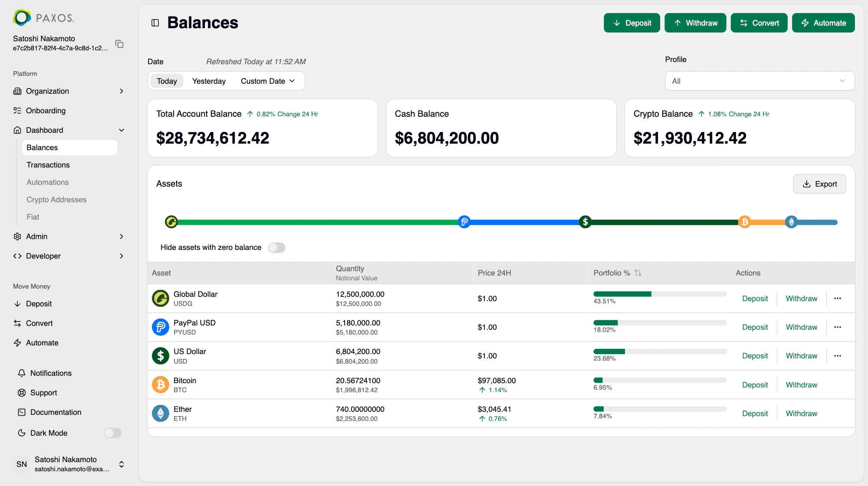868x486 pixels.
Task: Toggle Hide assets with zero balance
Action: [276, 247]
